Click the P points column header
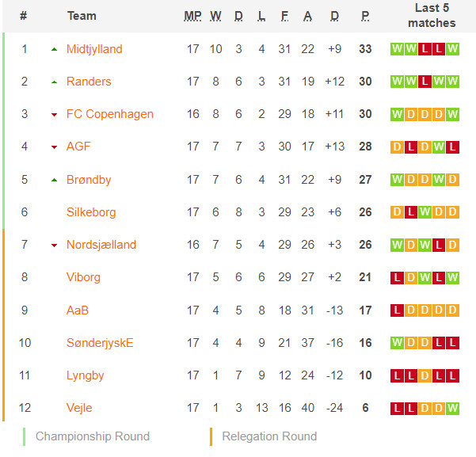The height and width of the screenshot is (457, 476). coord(365,16)
